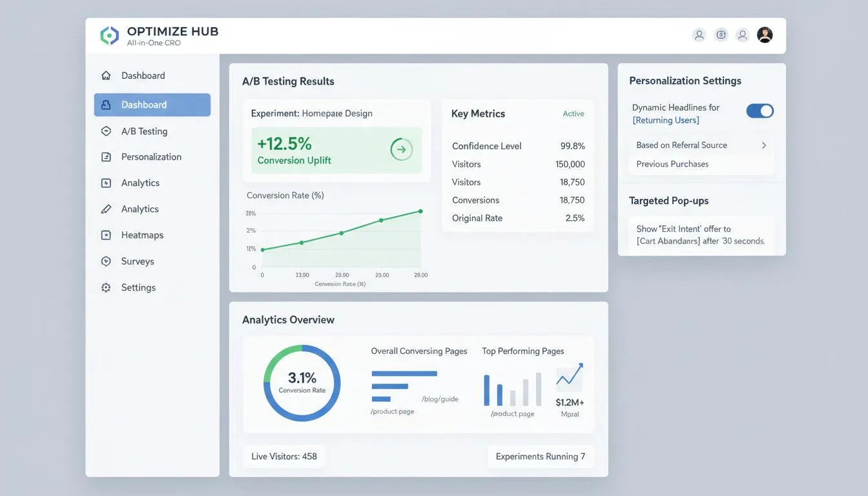This screenshot has width=868, height=496.
Task: Click the Optimize Hub hexagon logo
Action: click(110, 36)
